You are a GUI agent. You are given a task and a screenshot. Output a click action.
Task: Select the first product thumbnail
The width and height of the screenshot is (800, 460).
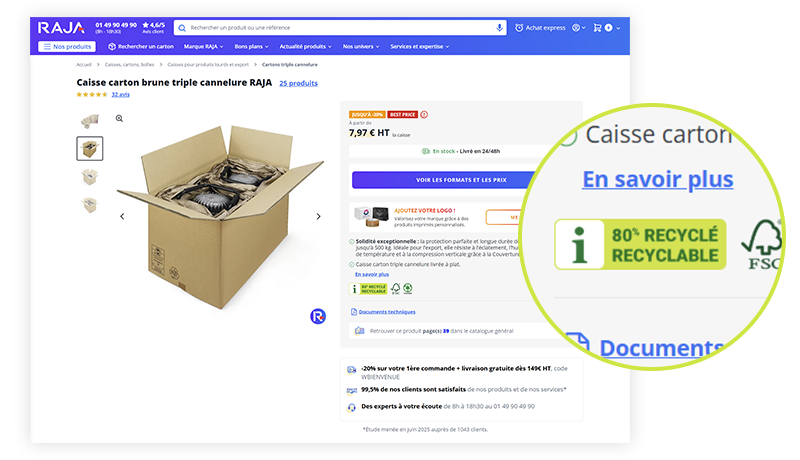pos(90,121)
